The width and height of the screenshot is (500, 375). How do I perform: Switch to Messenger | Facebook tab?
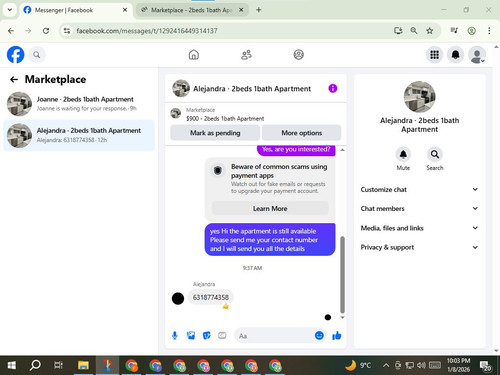pyautogui.click(x=75, y=10)
